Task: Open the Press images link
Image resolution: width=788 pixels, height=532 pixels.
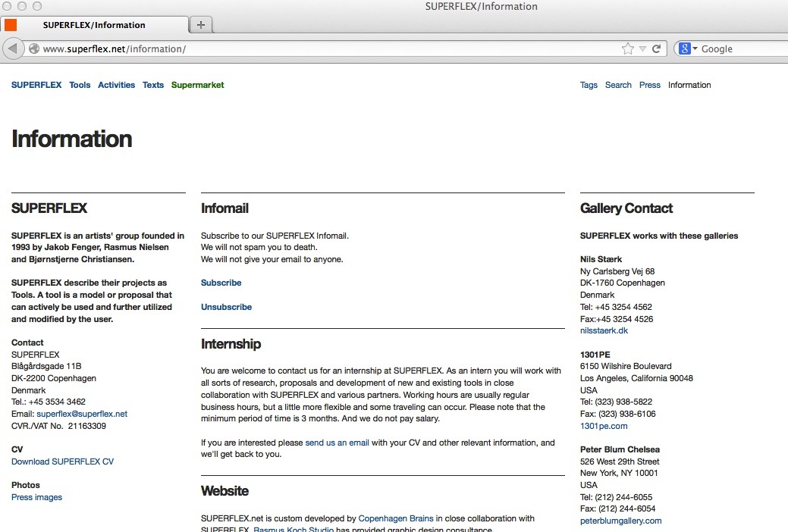Action: pyautogui.click(x=36, y=497)
